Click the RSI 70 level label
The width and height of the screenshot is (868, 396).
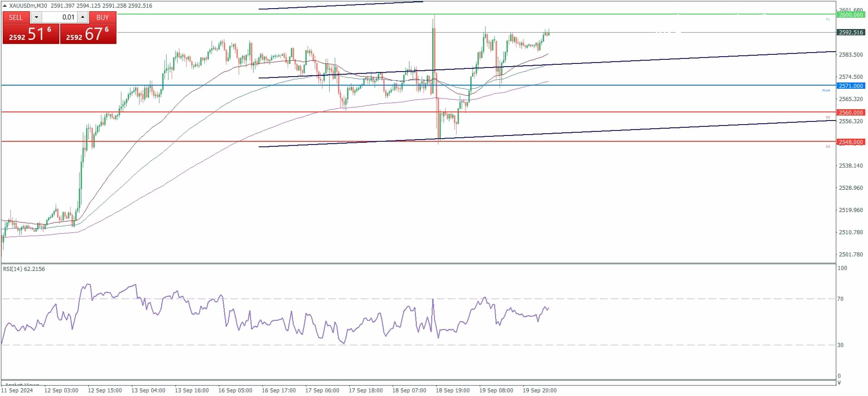[x=840, y=299]
